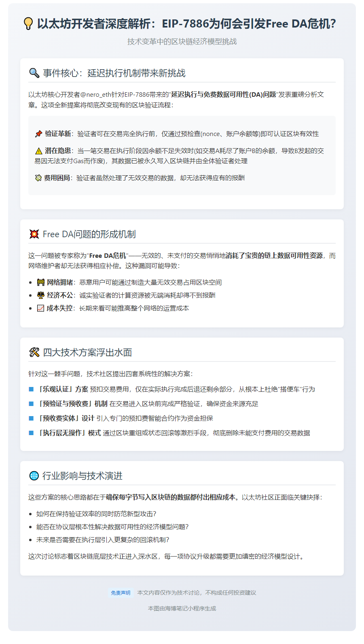
Task: Click the heading 四大技术方案浮出水面
Action: 87,352
